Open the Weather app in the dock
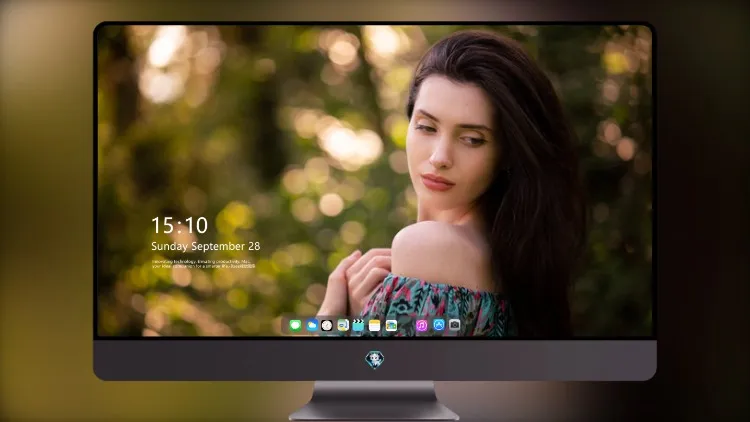Image resolution: width=750 pixels, height=422 pixels. [311, 326]
